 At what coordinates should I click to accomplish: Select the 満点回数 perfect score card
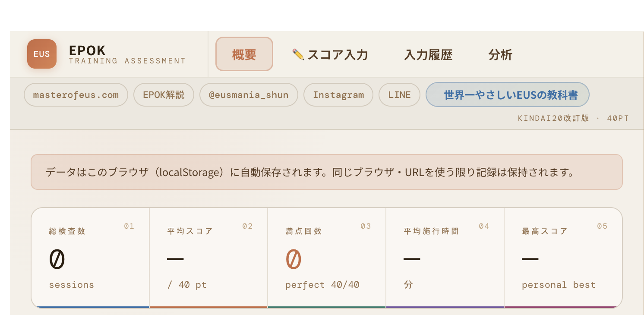tap(327, 258)
